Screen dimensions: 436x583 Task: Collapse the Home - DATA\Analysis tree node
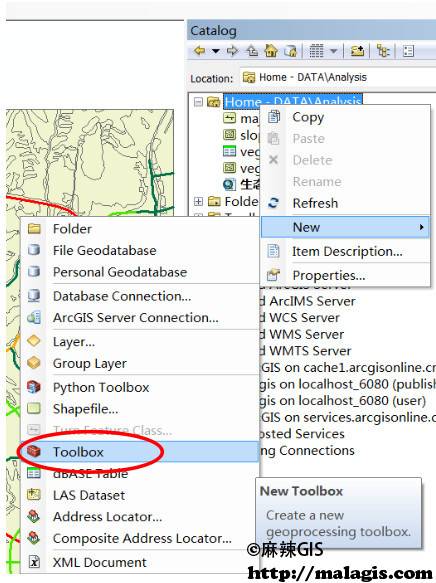click(199, 102)
